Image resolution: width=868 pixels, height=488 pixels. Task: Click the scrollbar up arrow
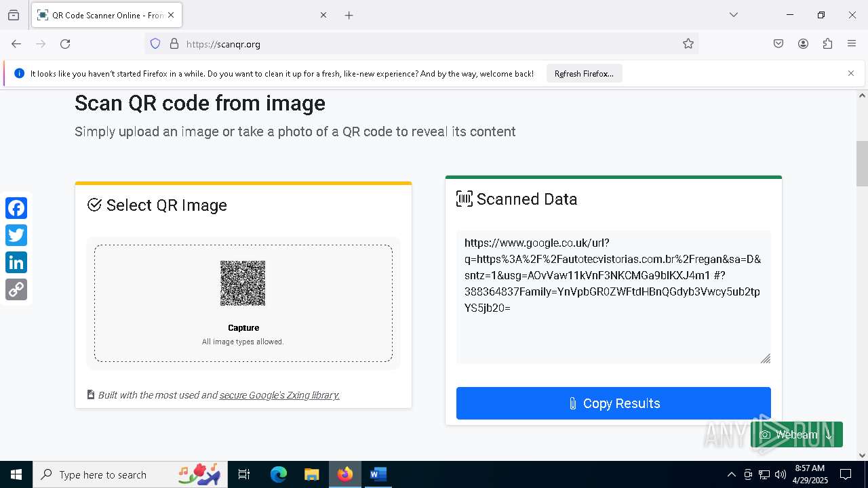[x=862, y=96]
